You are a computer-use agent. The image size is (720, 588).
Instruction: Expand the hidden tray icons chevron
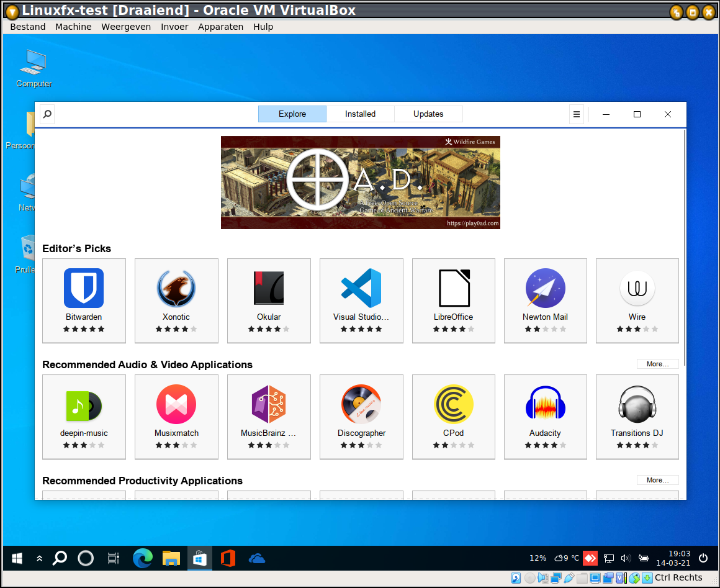[x=40, y=558]
